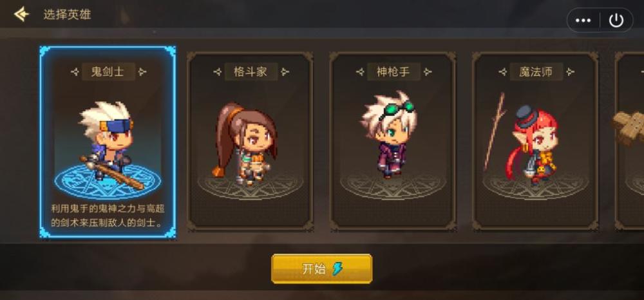Click the 选择英雄 page title
The width and height of the screenshot is (644, 300).
(68, 15)
